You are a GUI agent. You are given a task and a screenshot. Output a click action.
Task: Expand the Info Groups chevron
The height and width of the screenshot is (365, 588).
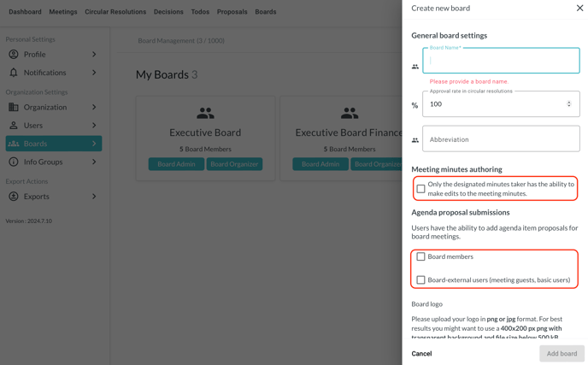pos(94,162)
